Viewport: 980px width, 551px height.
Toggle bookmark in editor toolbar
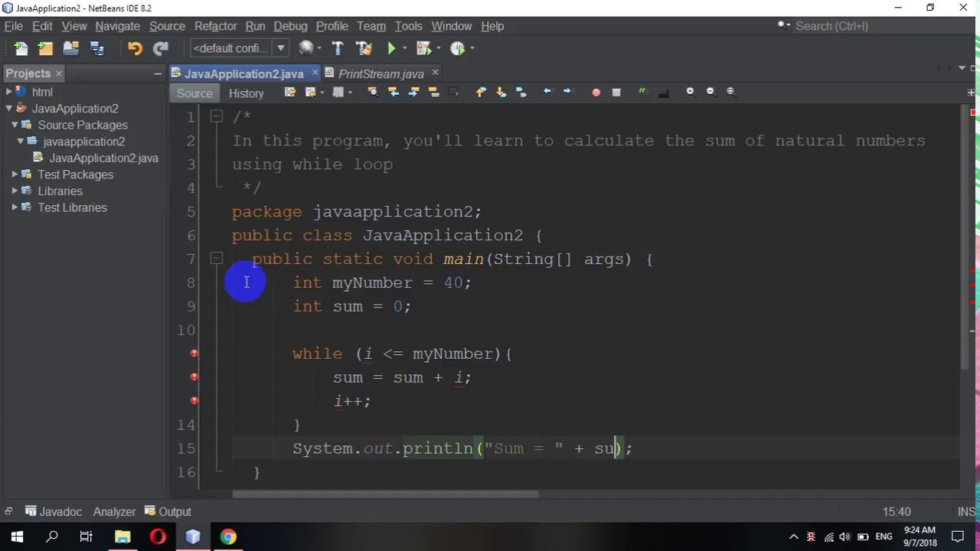[521, 92]
